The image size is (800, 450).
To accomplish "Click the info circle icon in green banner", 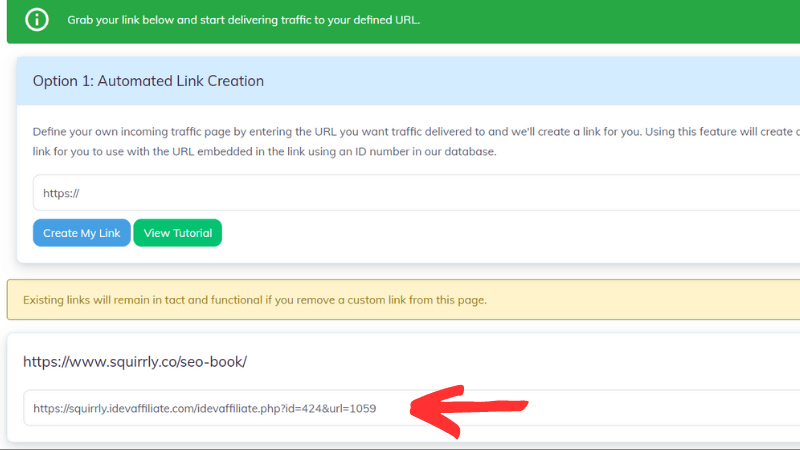I will (x=37, y=20).
